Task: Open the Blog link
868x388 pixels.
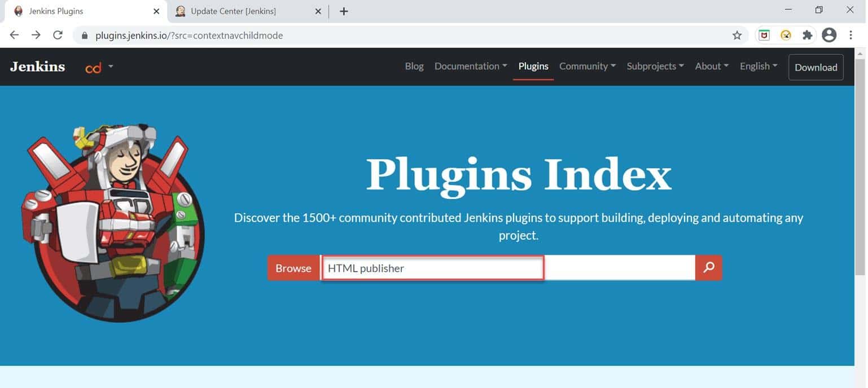Action: (414, 67)
